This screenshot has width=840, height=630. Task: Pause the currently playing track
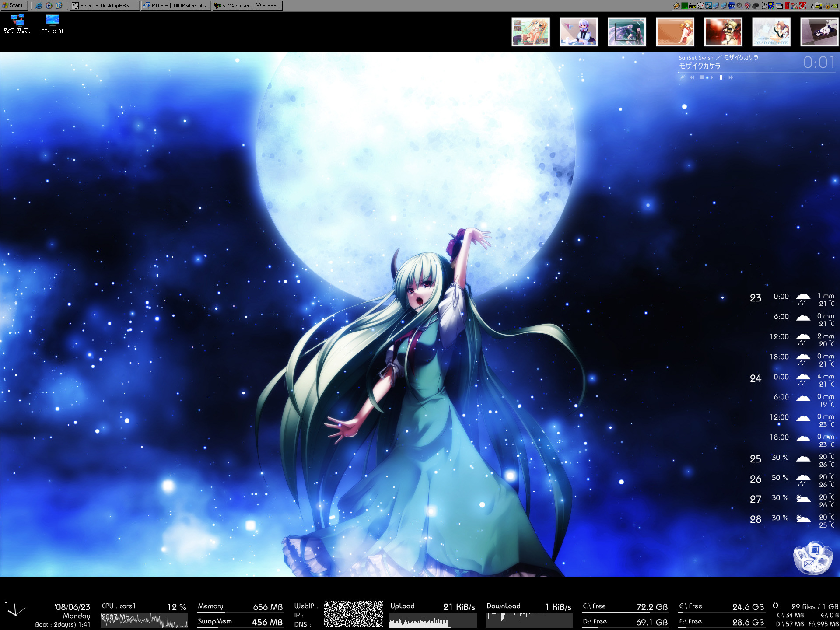(x=721, y=77)
